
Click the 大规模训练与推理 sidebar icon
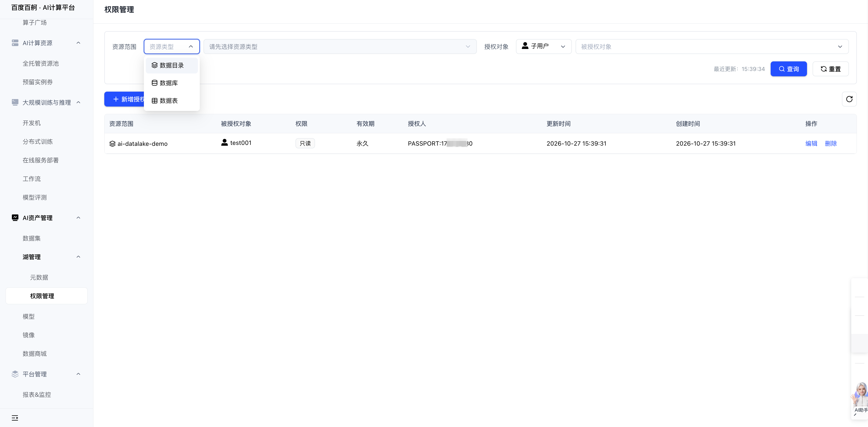click(x=15, y=102)
